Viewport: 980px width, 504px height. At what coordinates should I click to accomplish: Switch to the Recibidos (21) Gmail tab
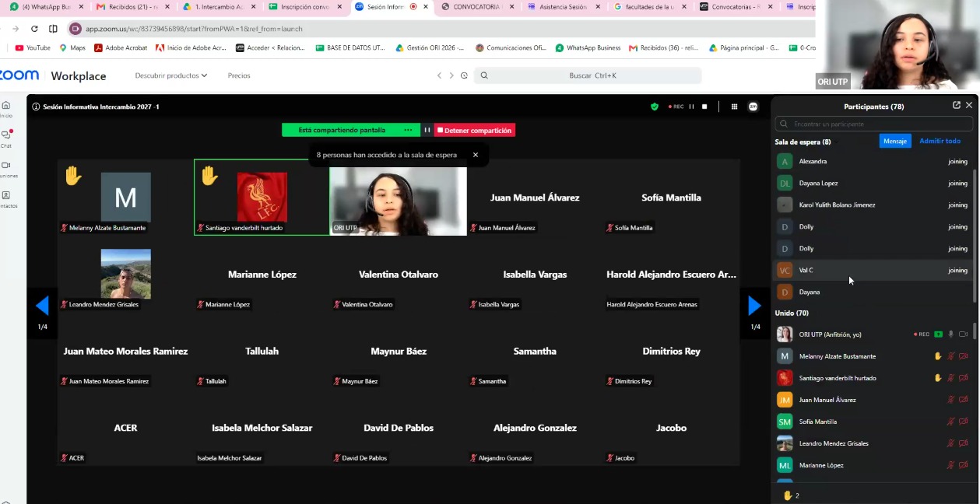(x=132, y=7)
